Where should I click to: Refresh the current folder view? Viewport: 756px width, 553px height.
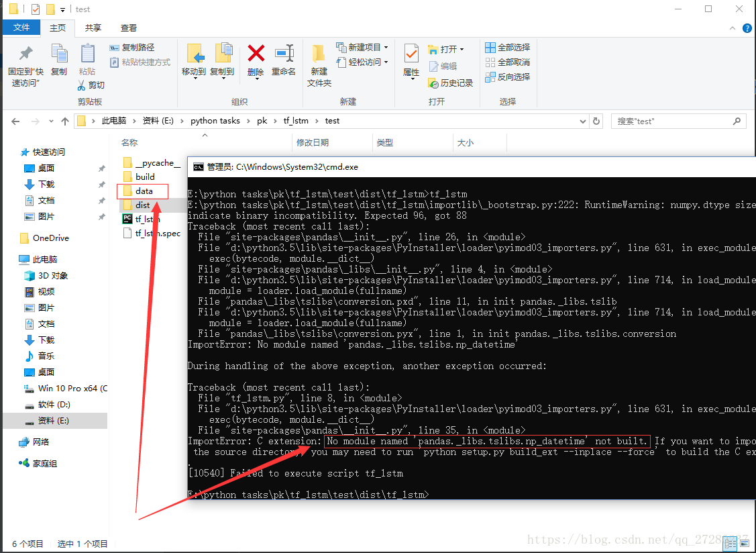pos(596,121)
